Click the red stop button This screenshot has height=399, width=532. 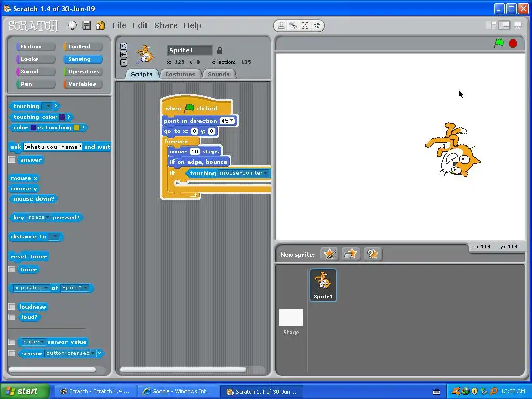(513, 44)
